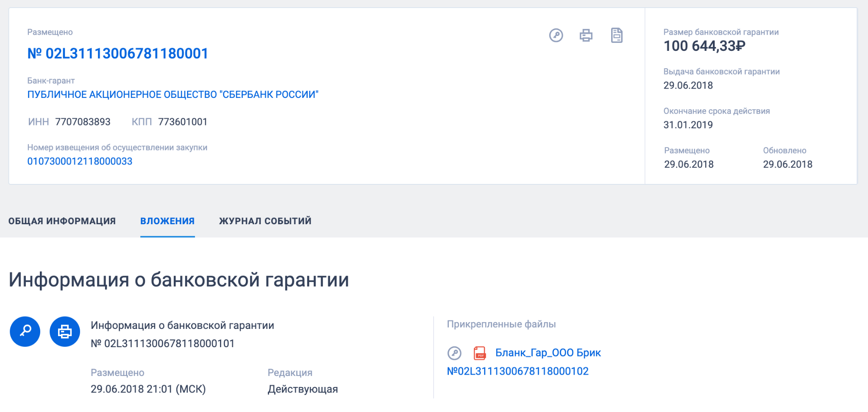Select the ИНН value 7707083893
This screenshot has width=868, height=412.
[x=82, y=122]
